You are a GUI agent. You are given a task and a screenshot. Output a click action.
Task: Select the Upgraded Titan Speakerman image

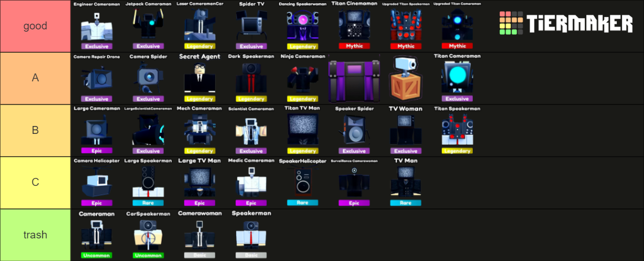pos(405,26)
